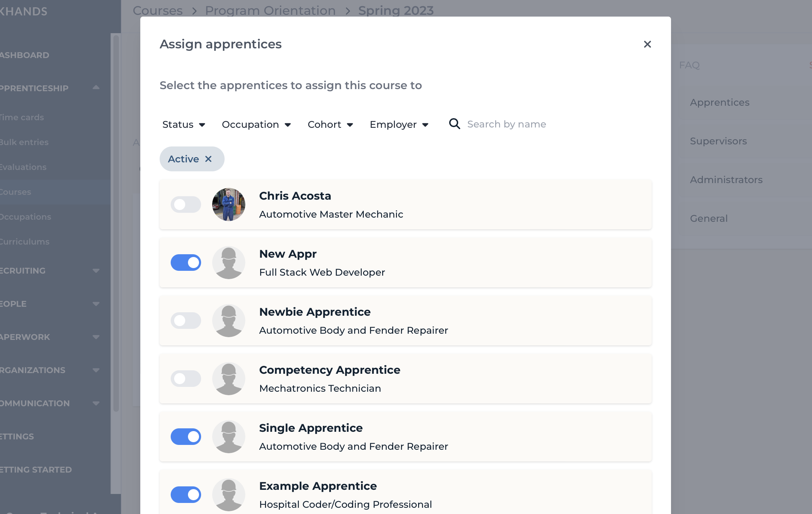Click Single Apprentice's avatar icon
This screenshot has height=514, width=812.
click(x=229, y=437)
